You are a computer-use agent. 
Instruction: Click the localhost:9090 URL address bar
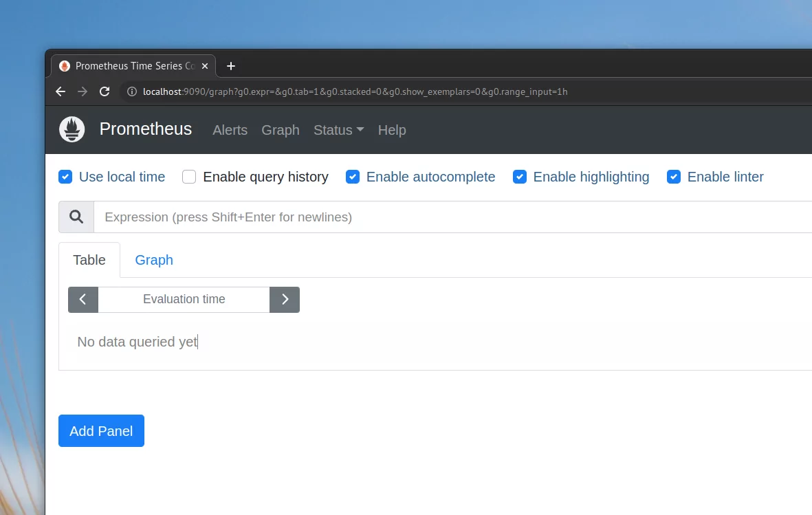pyautogui.click(x=355, y=91)
